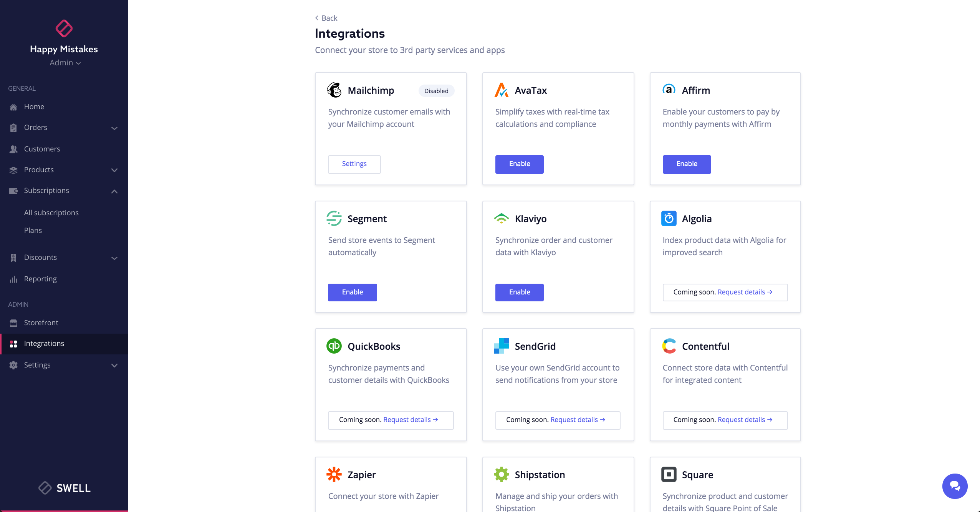Click the Klaviyo logo icon
The image size is (980, 512).
[x=502, y=218]
